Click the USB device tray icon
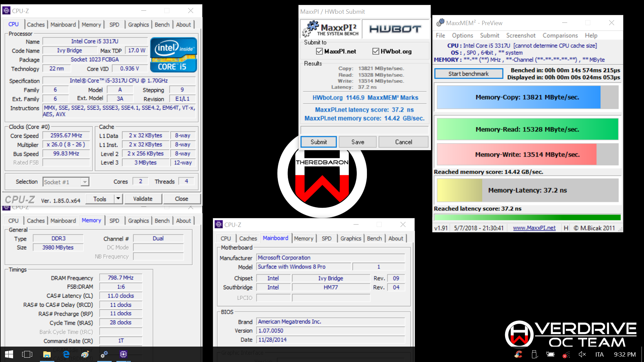644x362 pixels. point(535,354)
